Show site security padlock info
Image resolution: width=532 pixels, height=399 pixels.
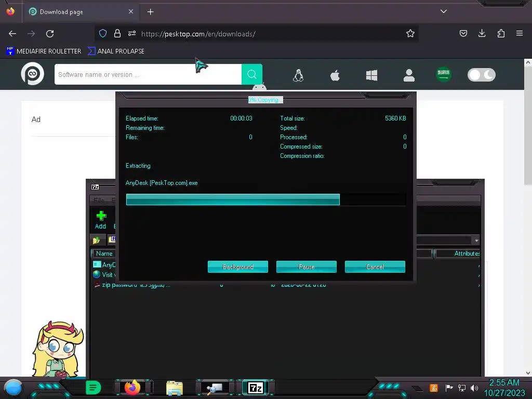coord(117,33)
